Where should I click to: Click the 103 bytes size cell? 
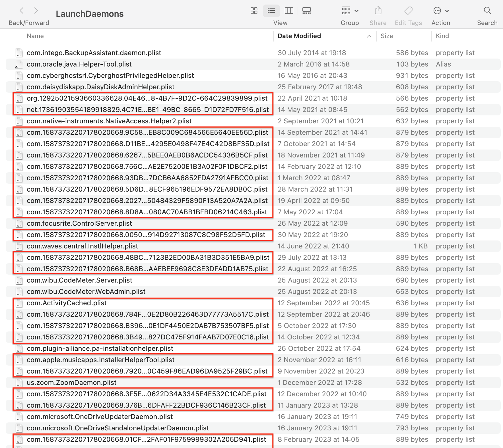click(x=412, y=64)
